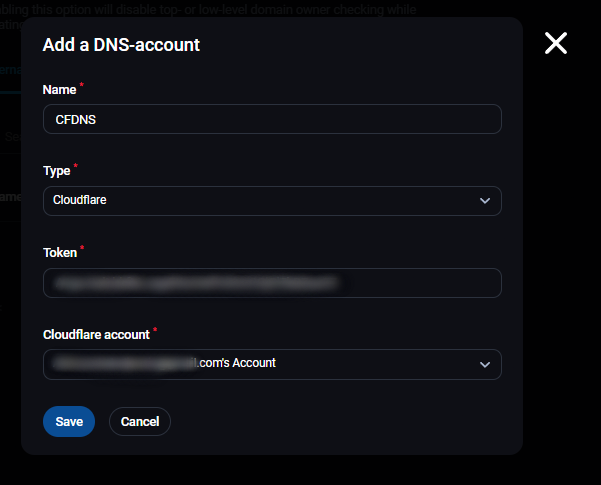Focus the Token input field

pyautogui.click(x=271, y=283)
